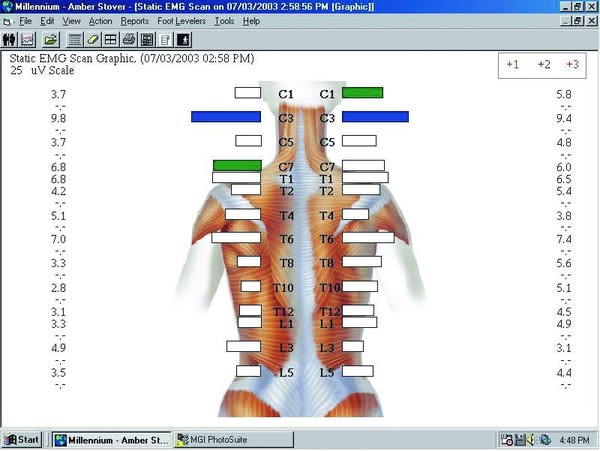Click the lined list toolbar icon

(x=75, y=40)
